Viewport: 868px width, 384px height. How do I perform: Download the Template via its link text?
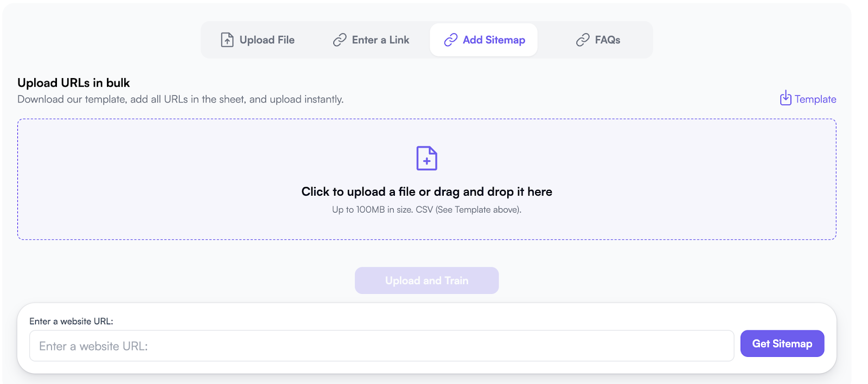click(x=815, y=99)
